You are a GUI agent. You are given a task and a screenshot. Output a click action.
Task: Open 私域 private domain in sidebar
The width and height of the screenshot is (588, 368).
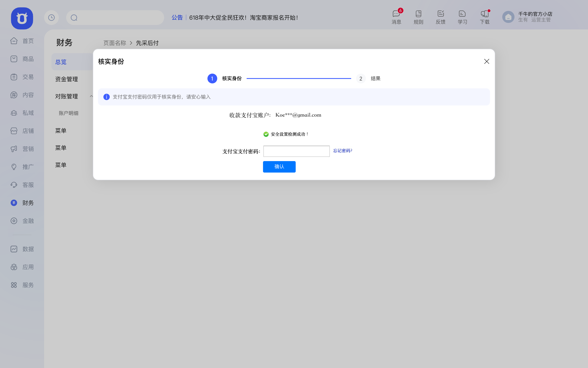click(x=22, y=113)
